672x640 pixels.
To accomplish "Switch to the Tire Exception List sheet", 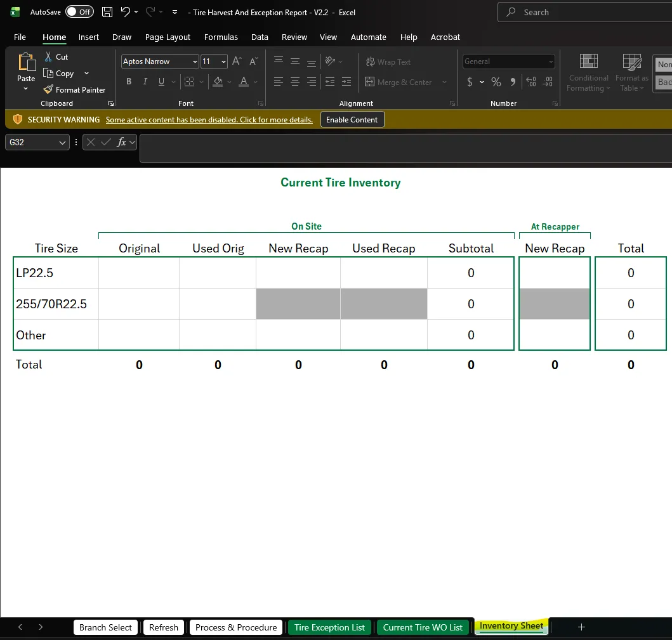I will click(329, 627).
